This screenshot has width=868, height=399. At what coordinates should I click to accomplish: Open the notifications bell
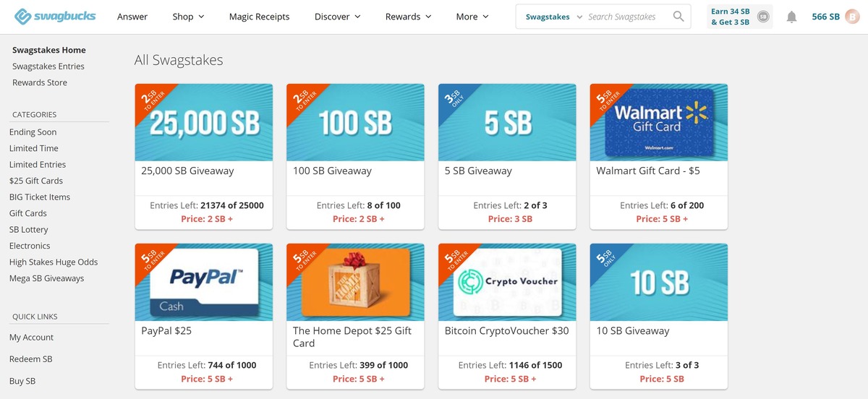coord(791,17)
